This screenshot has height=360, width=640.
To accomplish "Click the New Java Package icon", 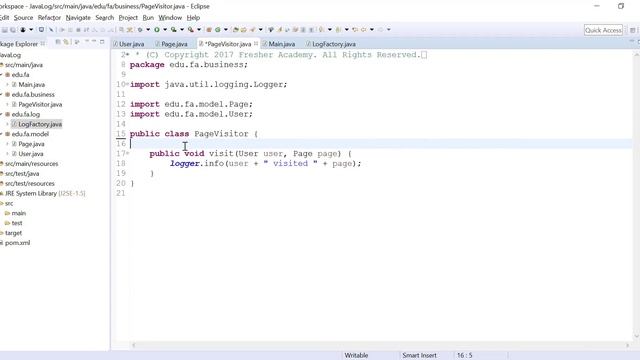I will 209,29.
